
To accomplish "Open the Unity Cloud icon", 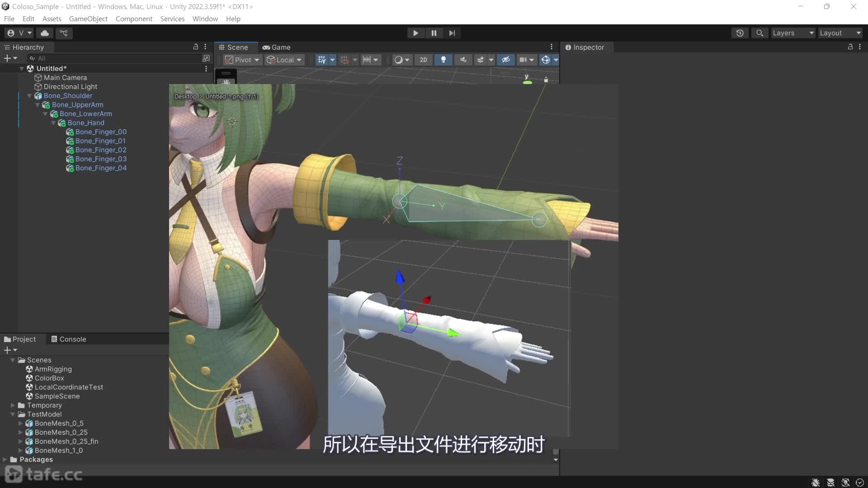I will (x=45, y=33).
